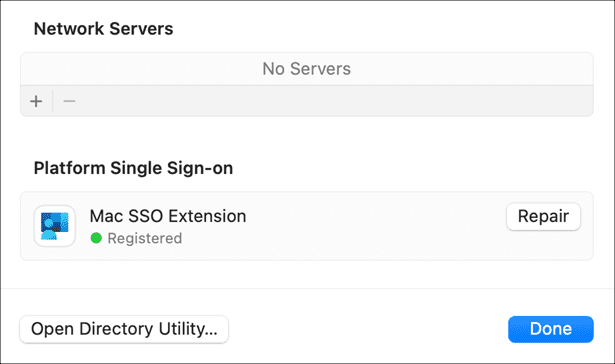Click the green Registered status dot
Screen dimensions: 615x364
pos(96,238)
